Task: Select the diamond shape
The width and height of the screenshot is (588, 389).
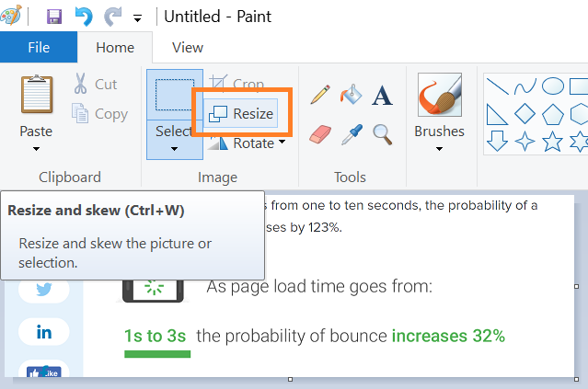Action: click(x=525, y=113)
